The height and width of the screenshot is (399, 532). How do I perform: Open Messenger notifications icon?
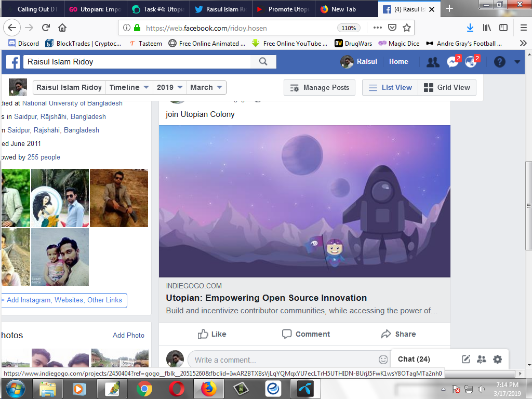coord(453,62)
